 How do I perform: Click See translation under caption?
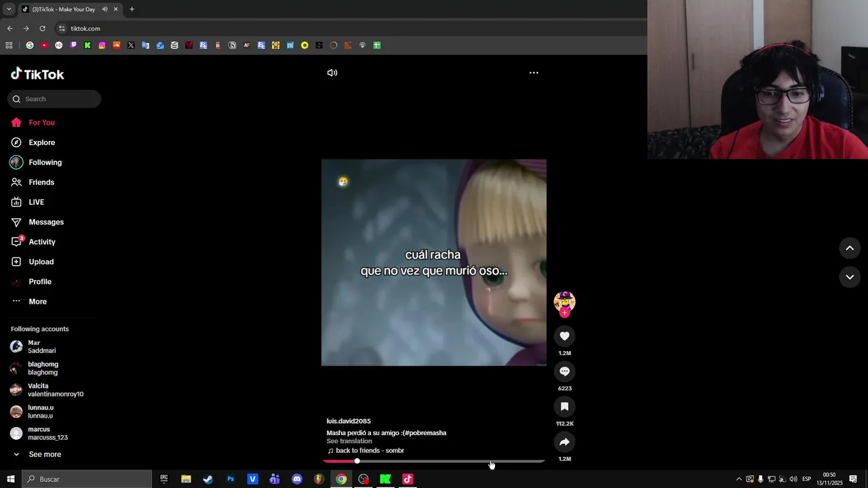click(349, 441)
